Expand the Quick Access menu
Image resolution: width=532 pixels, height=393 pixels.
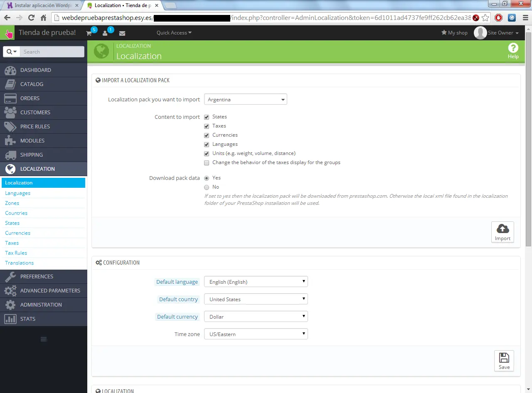(x=174, y=33)
